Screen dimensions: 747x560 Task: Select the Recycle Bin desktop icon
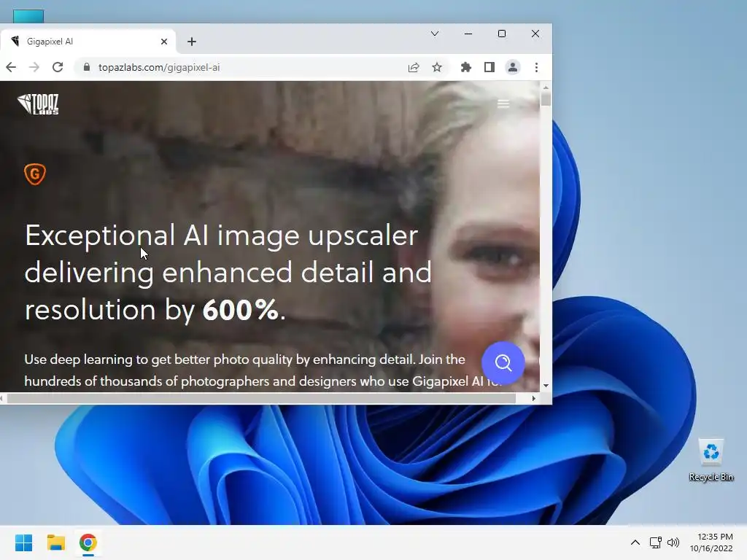(711, 460)
